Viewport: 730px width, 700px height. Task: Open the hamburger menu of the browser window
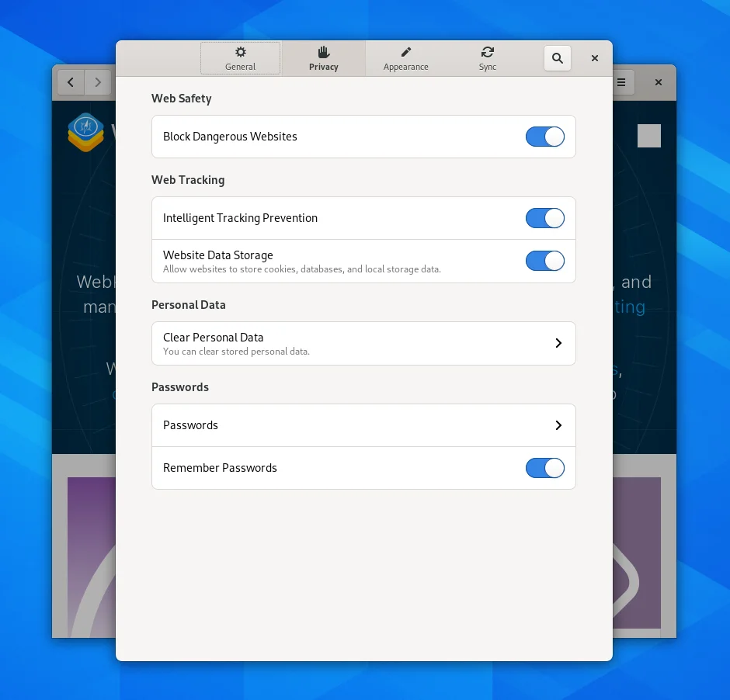(620, 82)
